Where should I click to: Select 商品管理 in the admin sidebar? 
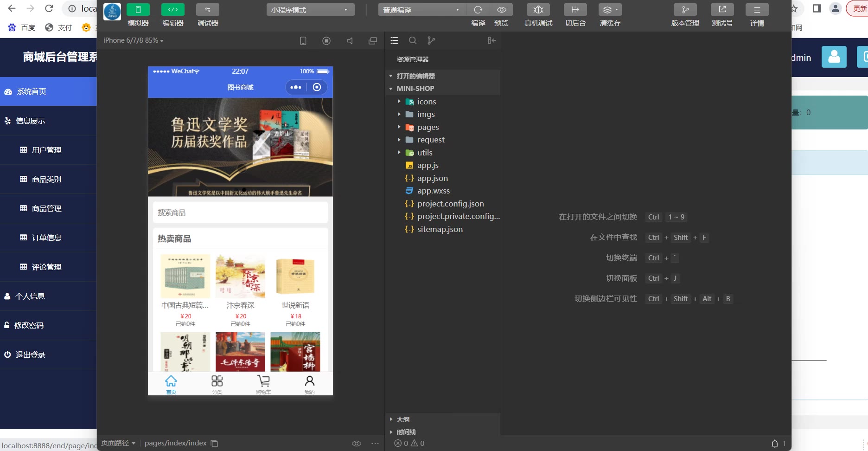coord(46,209)
